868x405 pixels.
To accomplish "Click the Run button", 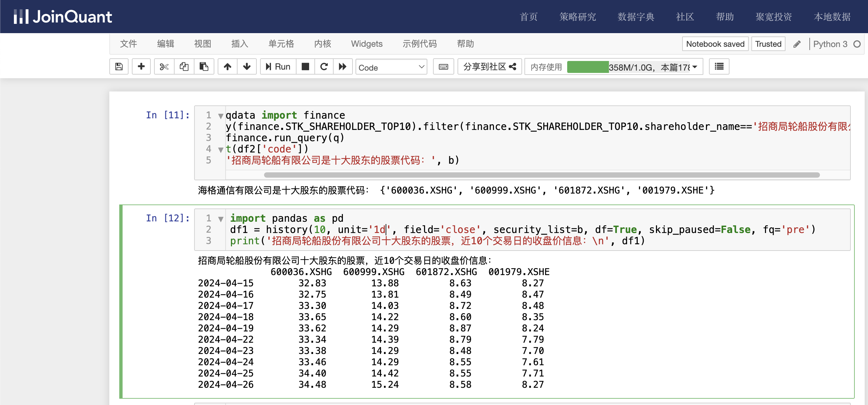I will click(278, 67).
